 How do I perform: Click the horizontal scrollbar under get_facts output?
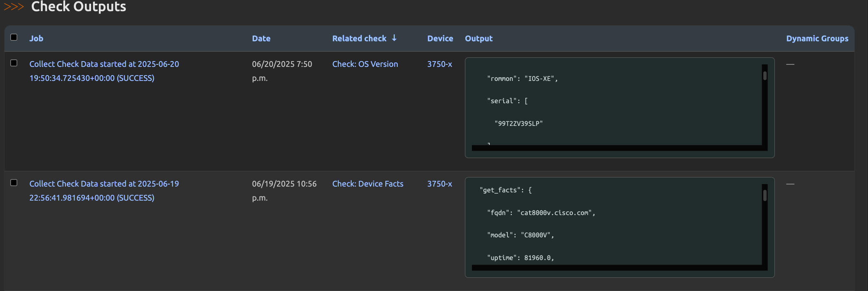(617, 268)
